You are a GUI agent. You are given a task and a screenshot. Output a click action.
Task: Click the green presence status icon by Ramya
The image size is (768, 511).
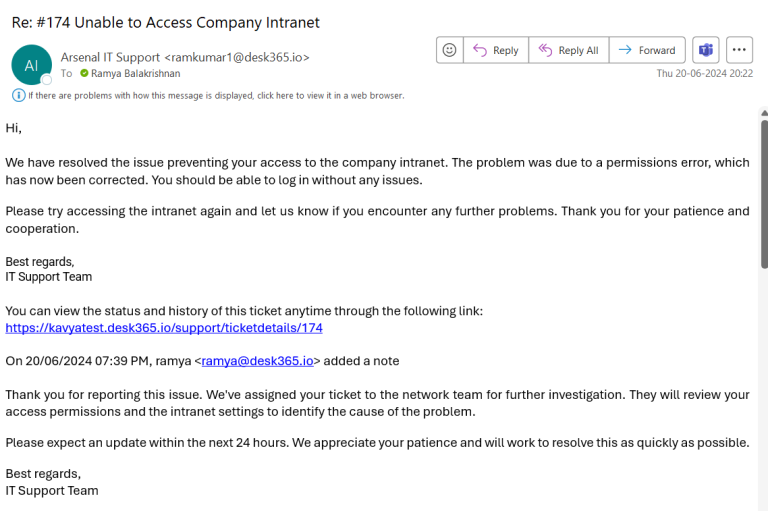click(84, 73)
